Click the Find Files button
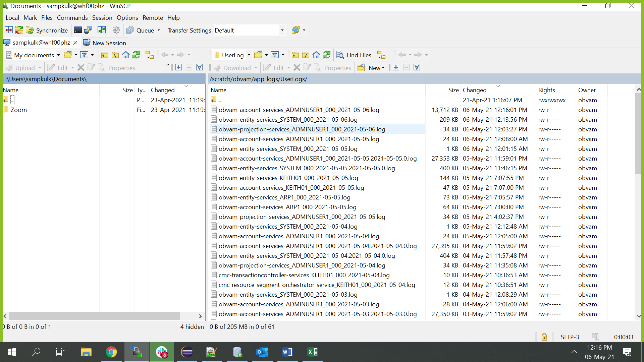Image resolution: width=644 pixels, height=362 pixels. tap(354, 55)
